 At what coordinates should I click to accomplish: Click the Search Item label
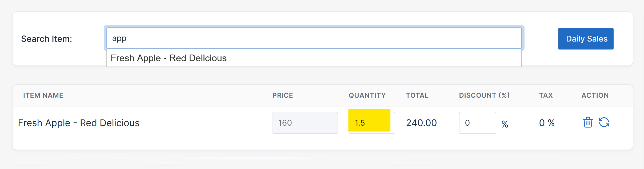pyautogui.click(x=47, y=39)
